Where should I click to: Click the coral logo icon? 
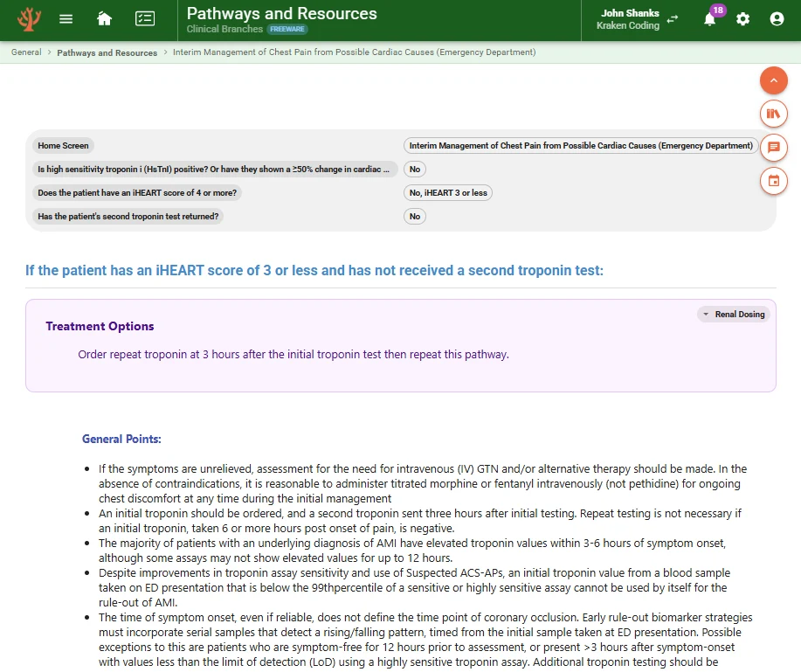pos(29,19)
